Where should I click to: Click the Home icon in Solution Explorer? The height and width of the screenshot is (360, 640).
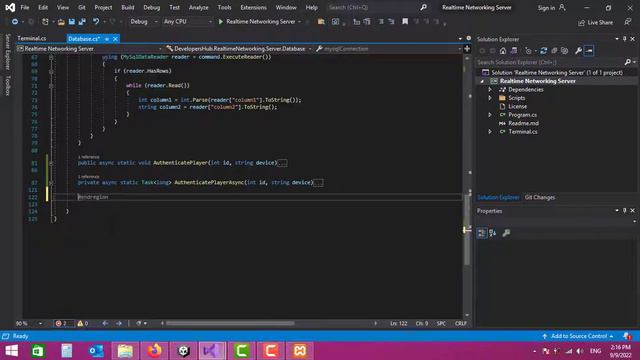coord(503,51)
